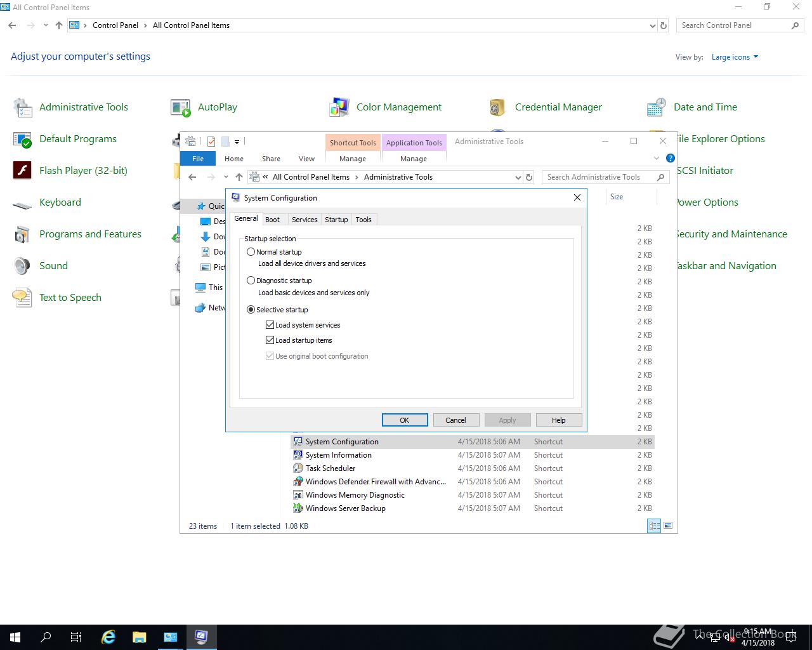Click OK in System Configuration
Viewport: 812px width, 650px height.
(x=405, y=420)
